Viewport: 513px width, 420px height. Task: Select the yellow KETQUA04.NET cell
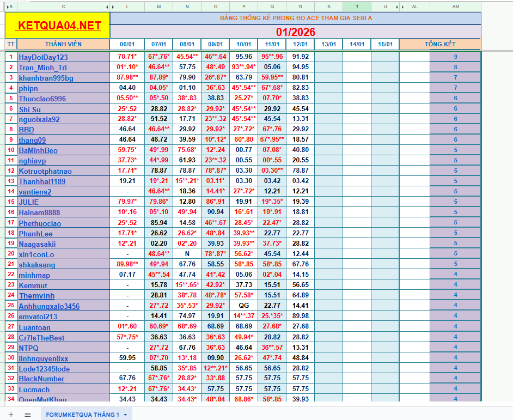coord(57,25)
